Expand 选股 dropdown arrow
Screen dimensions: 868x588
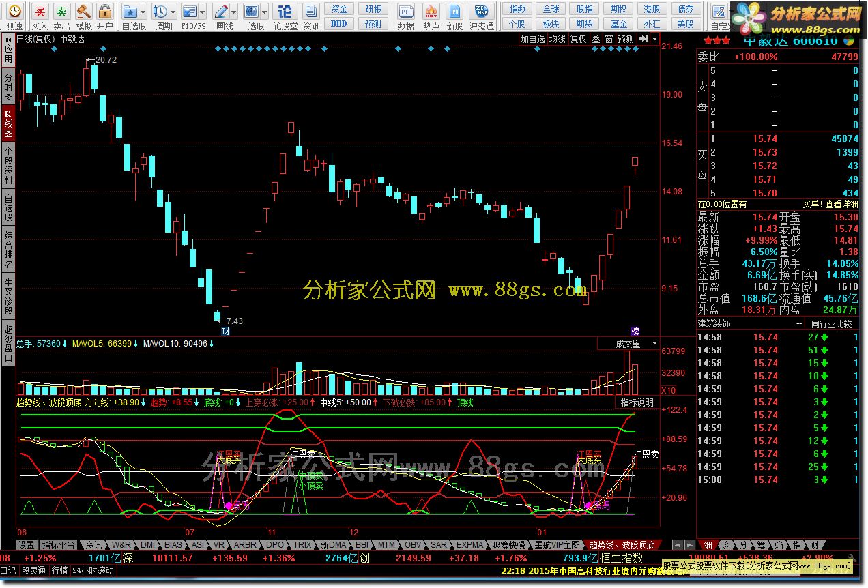265,12
